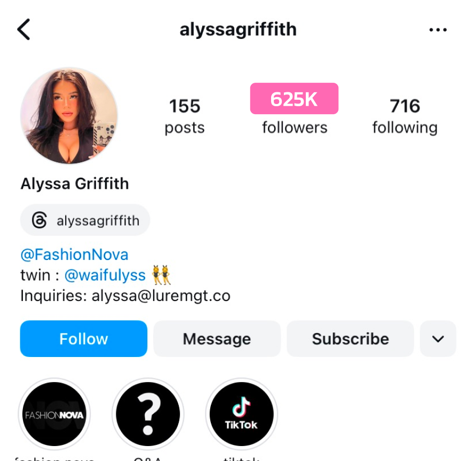The width and height of the screenshot is (476, 461).
Task: Tap the inquiries email alyssa@luremgt.co
Action: [x=161, y=296]
